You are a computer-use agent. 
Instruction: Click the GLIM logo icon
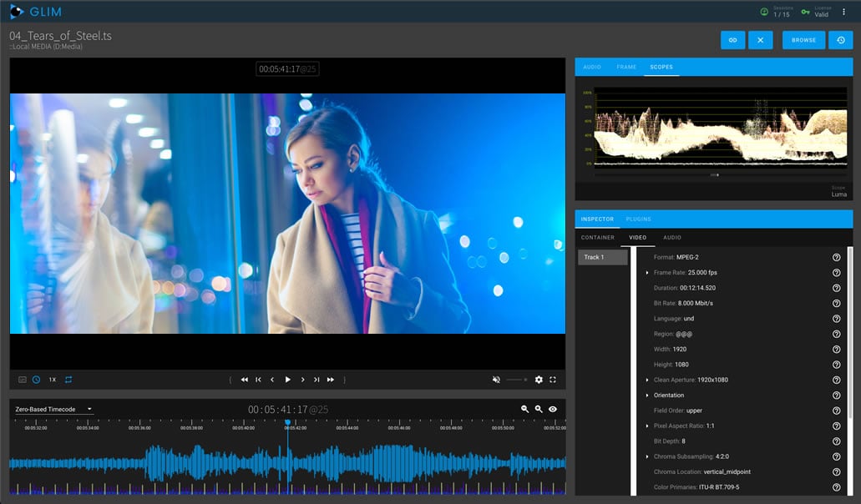click(17, 12)
